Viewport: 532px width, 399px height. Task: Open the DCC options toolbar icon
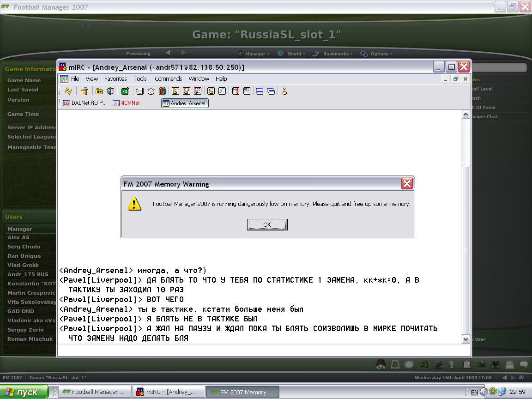(198, 91)
